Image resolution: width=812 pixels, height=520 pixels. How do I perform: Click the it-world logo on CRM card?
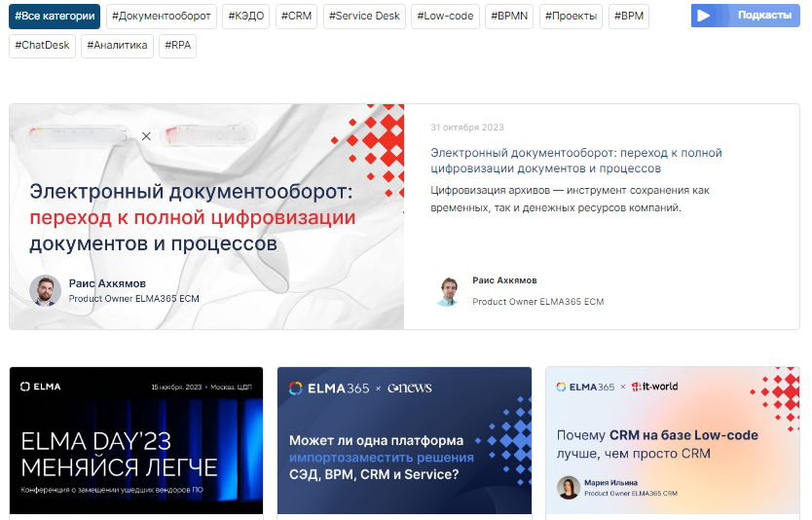[654, 387]
